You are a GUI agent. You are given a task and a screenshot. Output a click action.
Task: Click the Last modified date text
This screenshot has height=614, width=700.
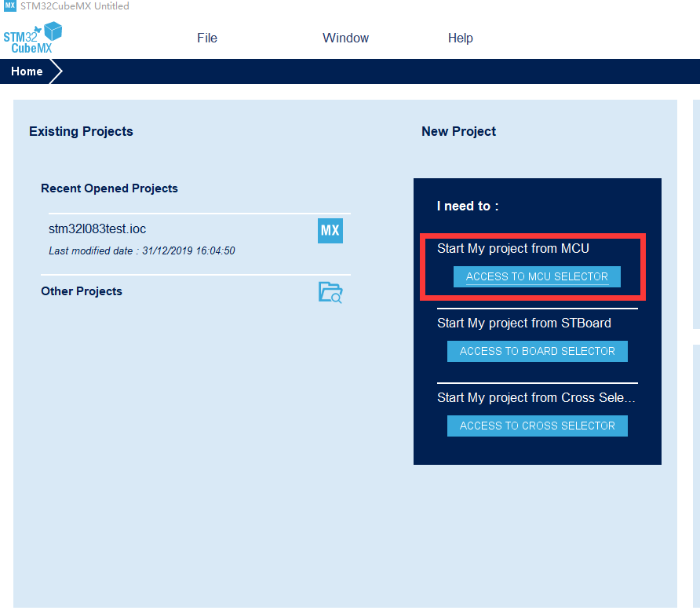tap(141, 250)
